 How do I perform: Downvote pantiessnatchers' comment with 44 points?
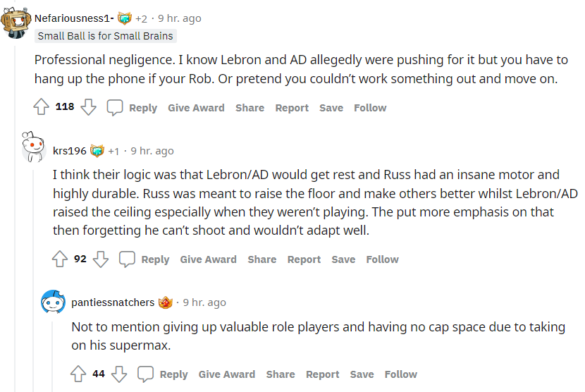[119, 374]
